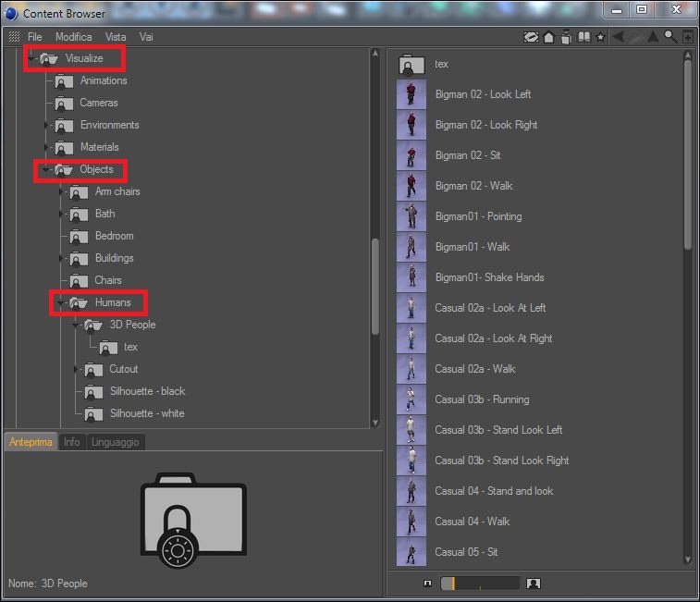Click the content list scroll down arrow

tap(687, 559)
